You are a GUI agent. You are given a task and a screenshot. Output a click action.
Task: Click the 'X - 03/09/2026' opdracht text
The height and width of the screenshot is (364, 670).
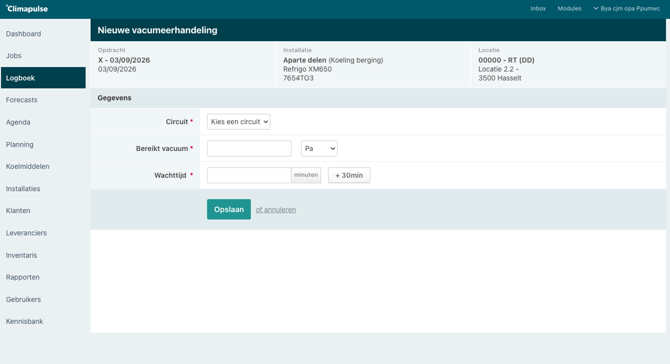pos(124,60)
